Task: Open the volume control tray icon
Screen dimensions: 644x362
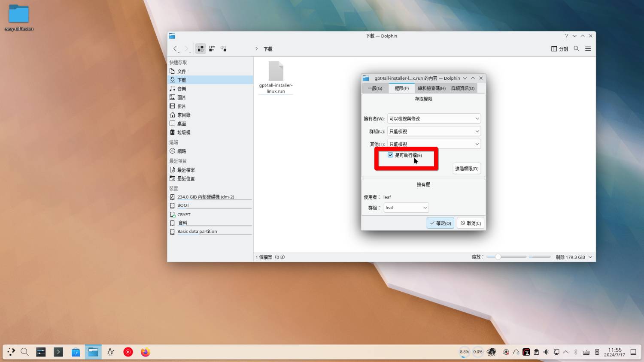Action: click(x=546, y=352)
